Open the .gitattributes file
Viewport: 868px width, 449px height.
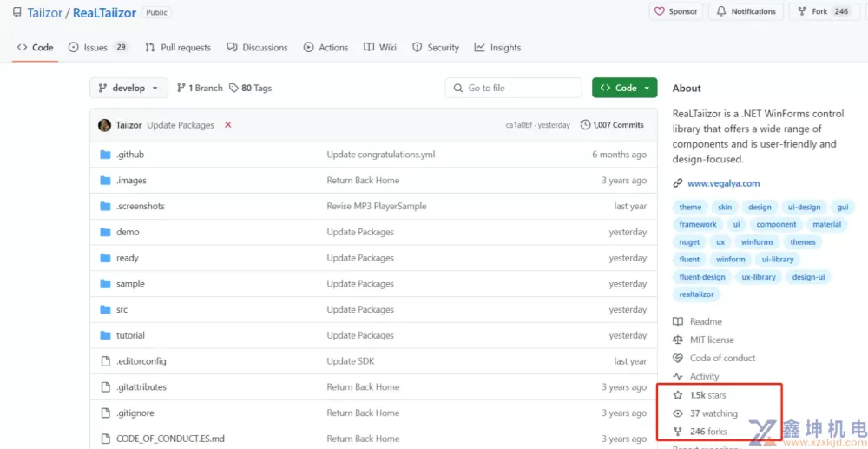pos(141,387)
